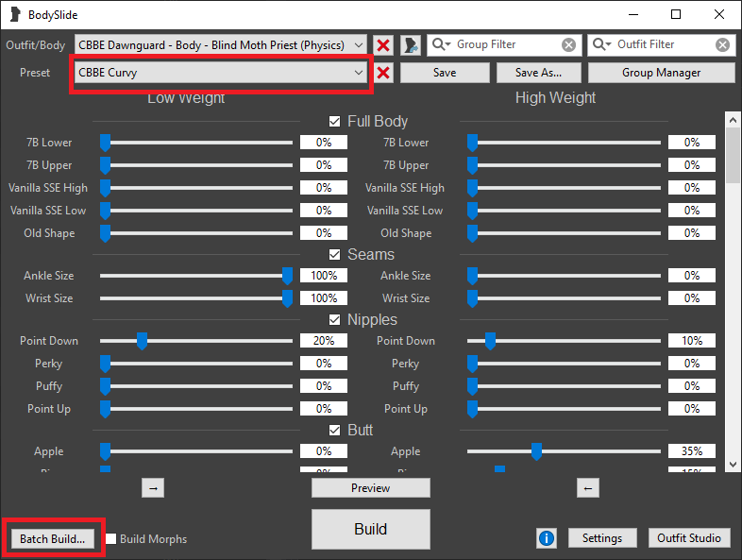This screenshot has width=742, height=560.
Task: Open Group Filter search magnifier menu
Action: tap(442, 44)
